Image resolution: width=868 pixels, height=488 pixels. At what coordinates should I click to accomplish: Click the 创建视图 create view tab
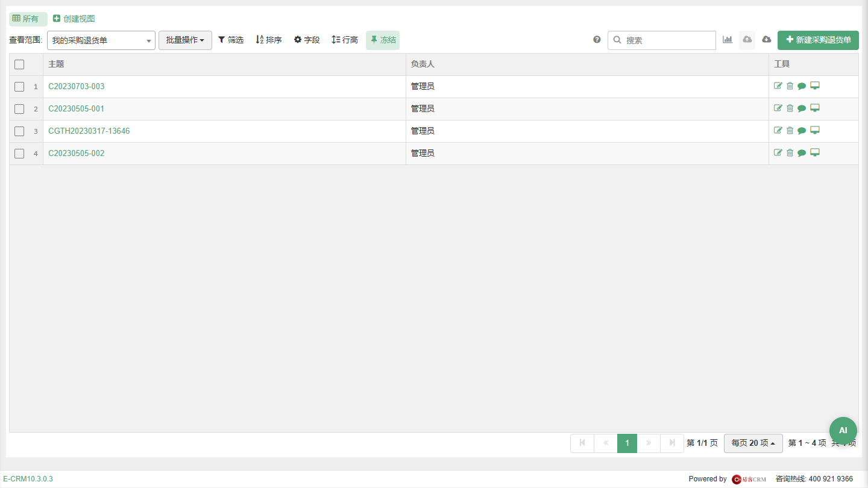74,19
